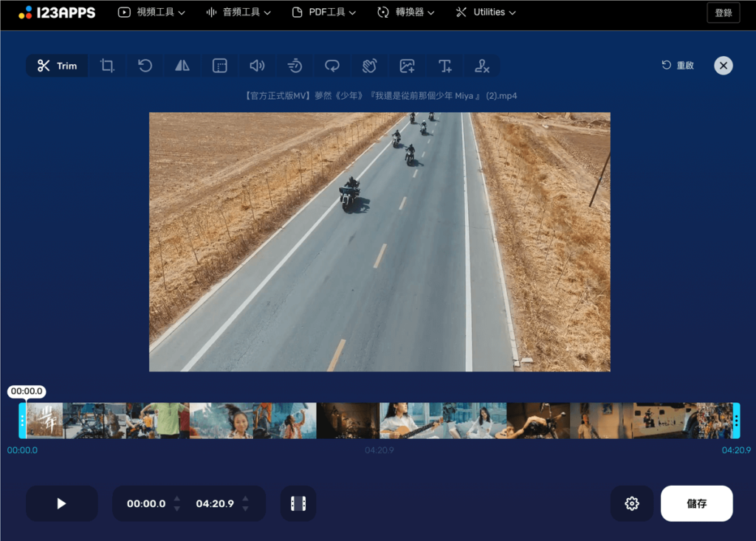
Task: Open the Add image tool
Action: 408,66
